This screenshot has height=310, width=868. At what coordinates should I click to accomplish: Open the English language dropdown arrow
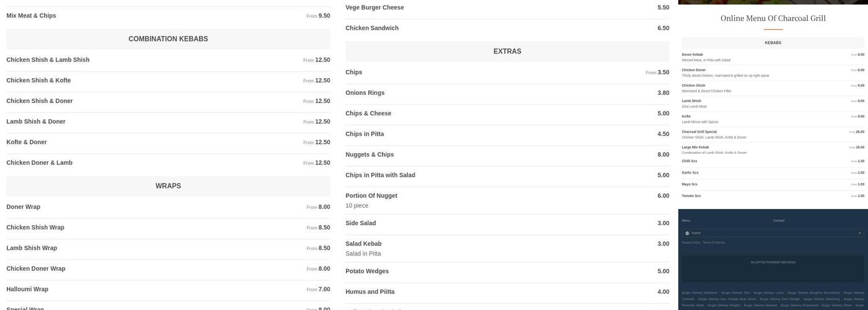pos(859,233)
